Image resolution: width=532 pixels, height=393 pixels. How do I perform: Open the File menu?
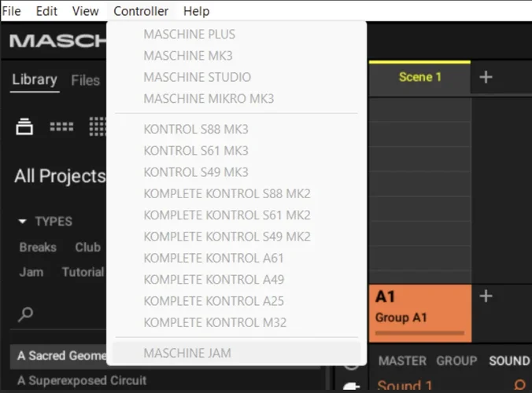pos(11,11)
